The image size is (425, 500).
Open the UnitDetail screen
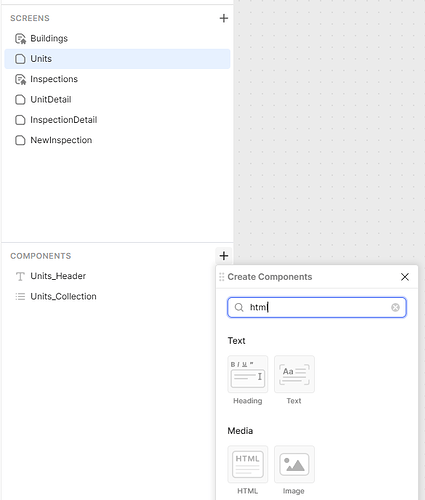[x=117, y=100]
